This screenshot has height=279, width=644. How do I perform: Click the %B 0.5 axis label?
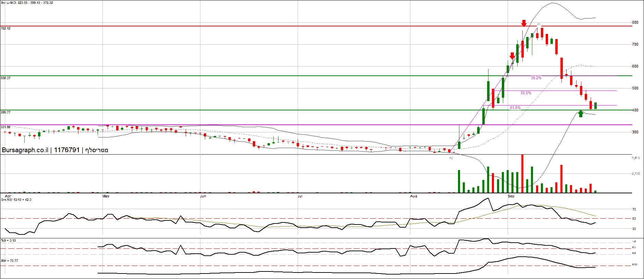point(634,247)
